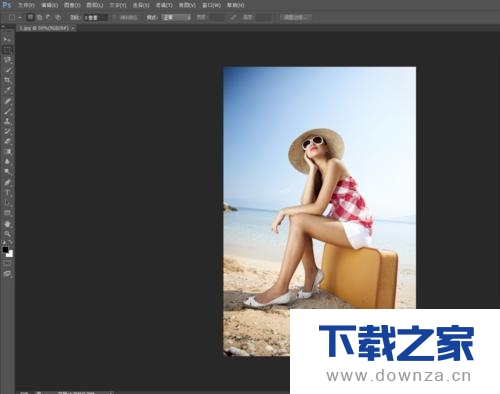Choose Subtract from Selection mode

click(49, 17)
